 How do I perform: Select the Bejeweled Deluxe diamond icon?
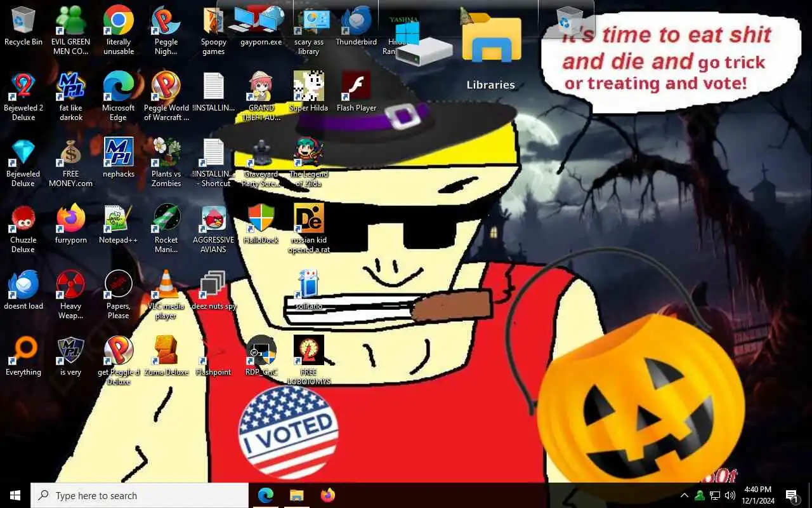pos(23,163)
